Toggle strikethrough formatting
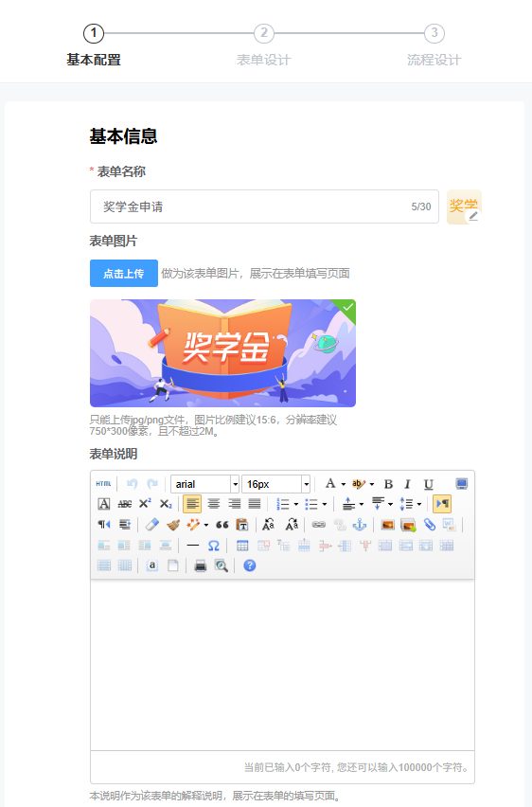This screenshot has width=532, height=807. point(125,504)
